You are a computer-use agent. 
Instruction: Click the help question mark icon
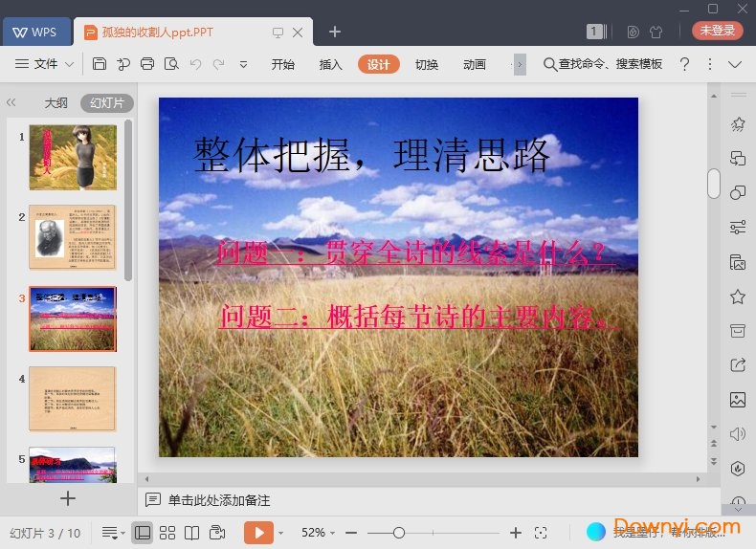(x=684, y=64)
